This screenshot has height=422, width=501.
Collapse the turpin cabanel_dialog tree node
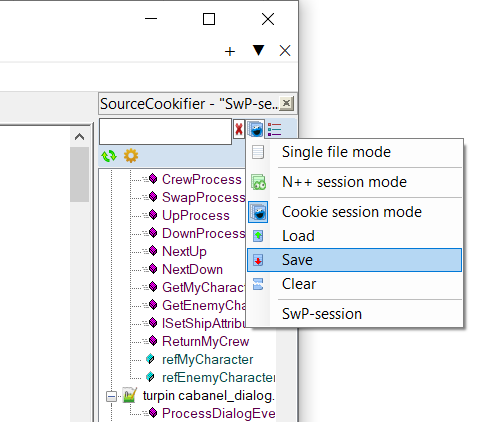point(111,396)
